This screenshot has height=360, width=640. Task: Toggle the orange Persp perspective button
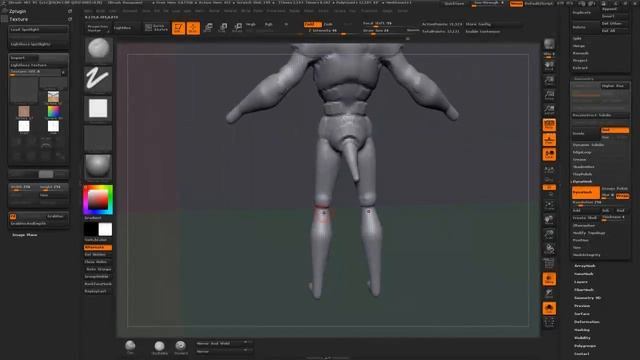549,125
